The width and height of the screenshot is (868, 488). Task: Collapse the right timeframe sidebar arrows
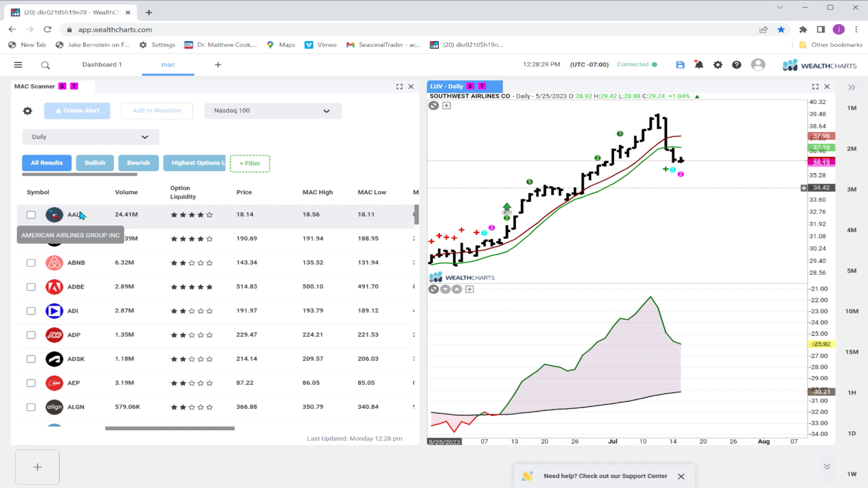852,87
